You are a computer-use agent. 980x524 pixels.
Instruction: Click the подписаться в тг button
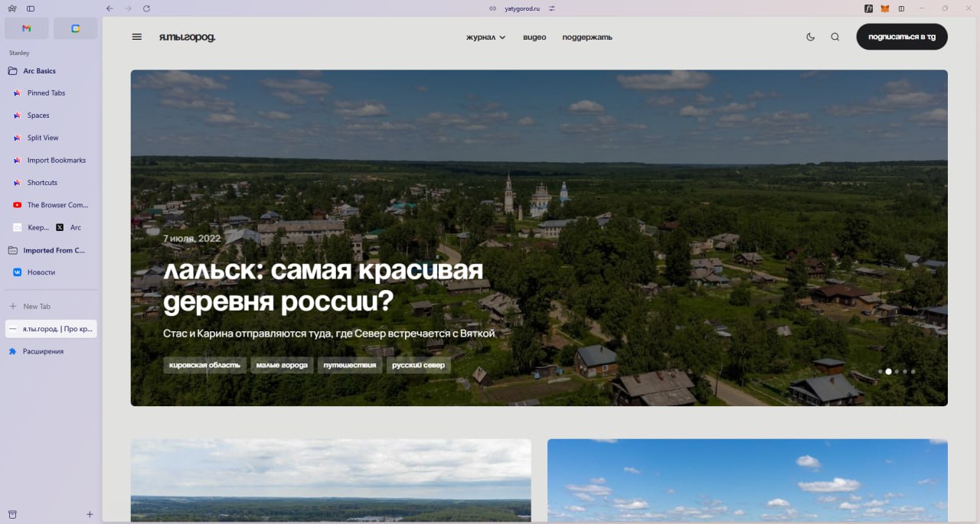pos(901,36)
